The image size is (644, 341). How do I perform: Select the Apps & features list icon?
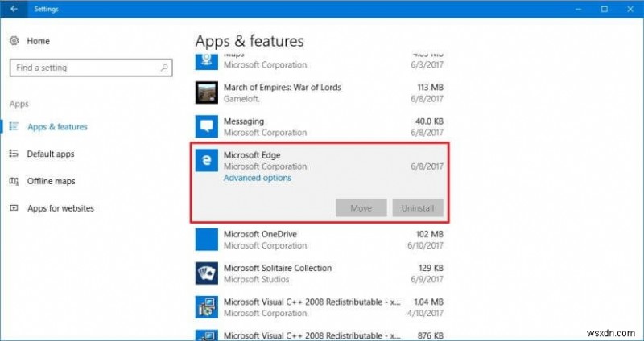point(14,126)
